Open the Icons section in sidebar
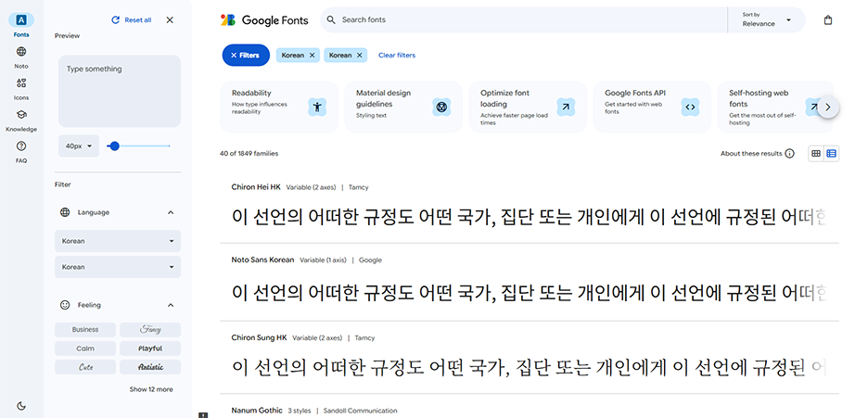868x418 pixels. [x=21, y=88]
